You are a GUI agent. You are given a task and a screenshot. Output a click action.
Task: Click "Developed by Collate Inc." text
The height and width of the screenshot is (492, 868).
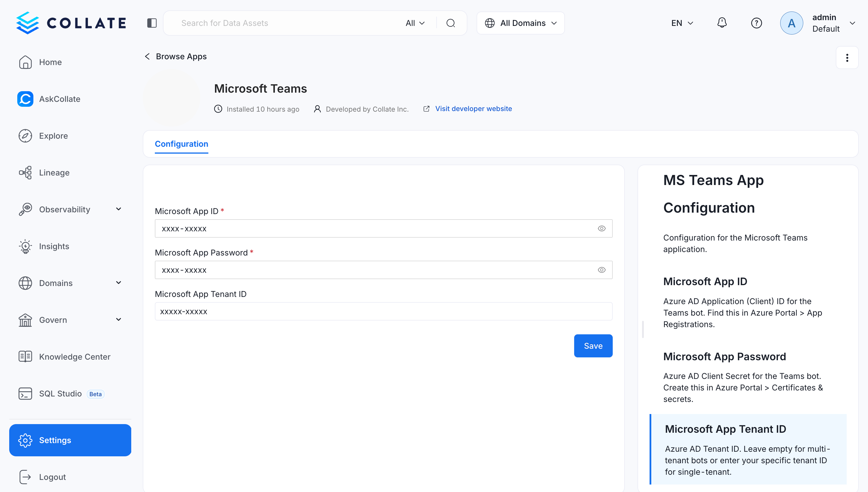[x=367, y=109]
